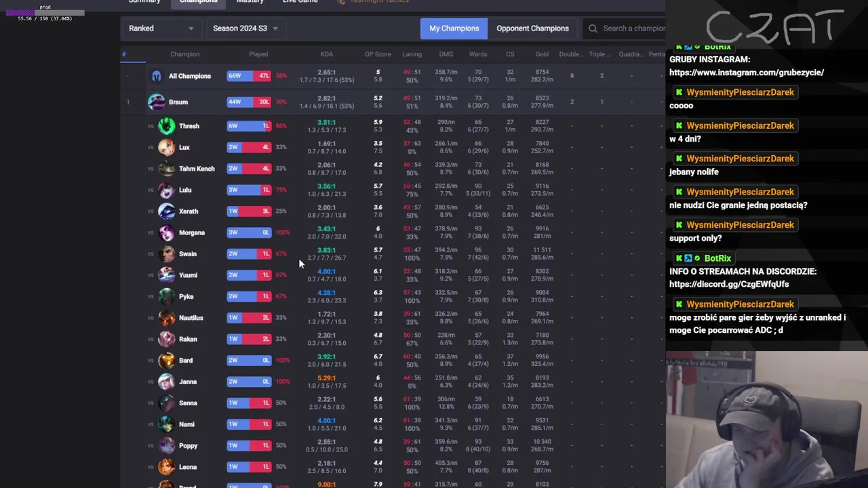Click Yuumi's 4.00:1 KDA value
The height and width of the screenshot is (488, 868).
click(x=326, y=272)
